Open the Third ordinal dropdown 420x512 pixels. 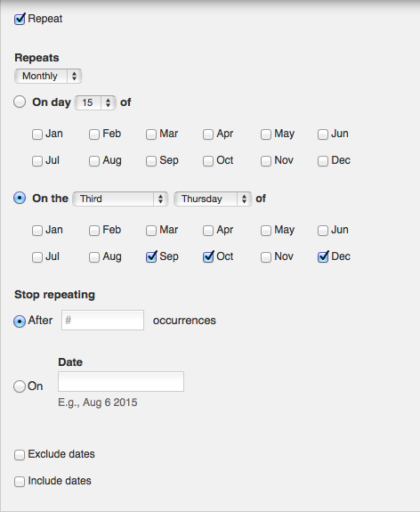(120, 199)
